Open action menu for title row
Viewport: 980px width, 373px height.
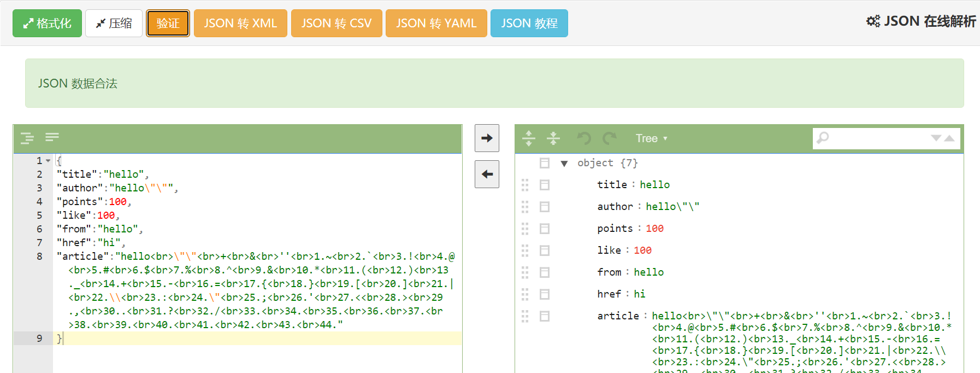click(x=544, y=185)
